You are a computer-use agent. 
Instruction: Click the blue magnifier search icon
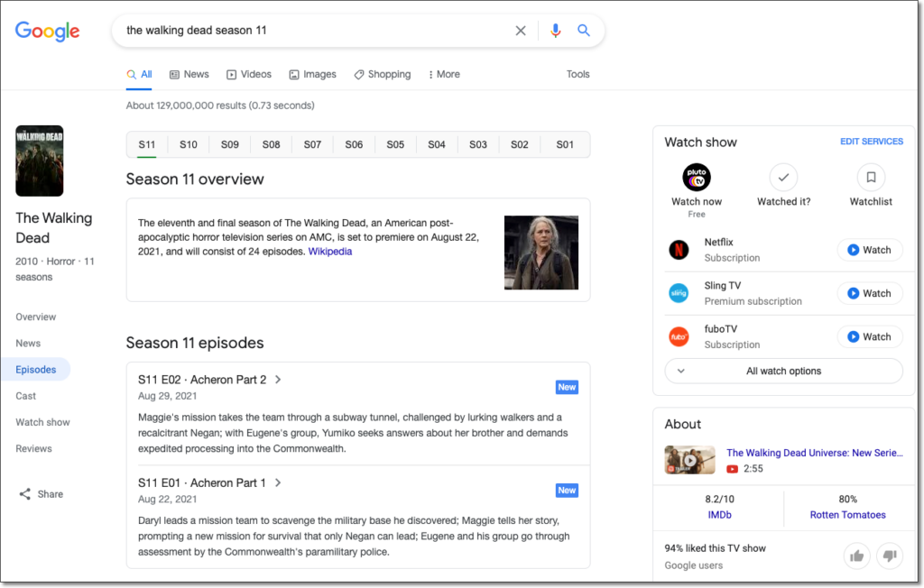click(584, 30)
